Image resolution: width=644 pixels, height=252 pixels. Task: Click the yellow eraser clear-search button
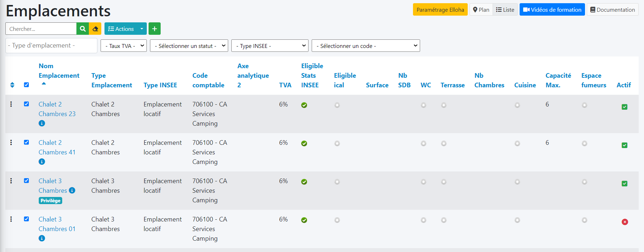pyautogui.click(x=95, y=29)
